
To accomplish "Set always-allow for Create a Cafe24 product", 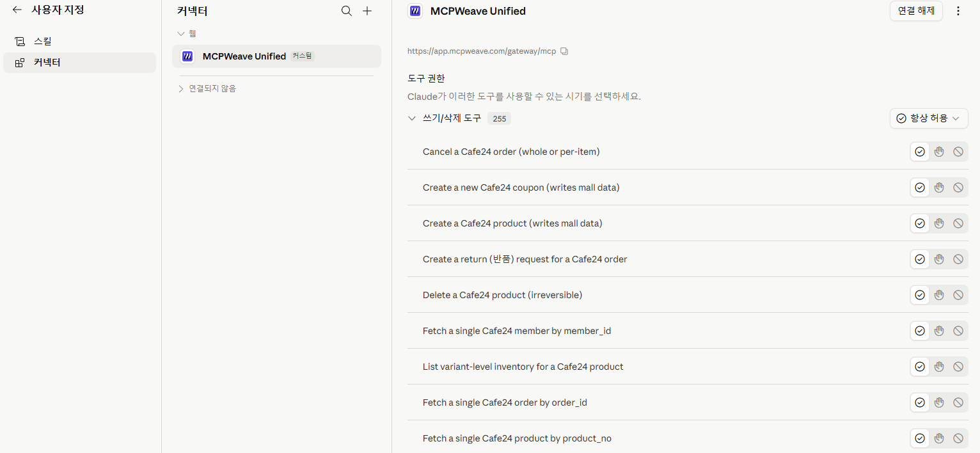I will point(920,223).
